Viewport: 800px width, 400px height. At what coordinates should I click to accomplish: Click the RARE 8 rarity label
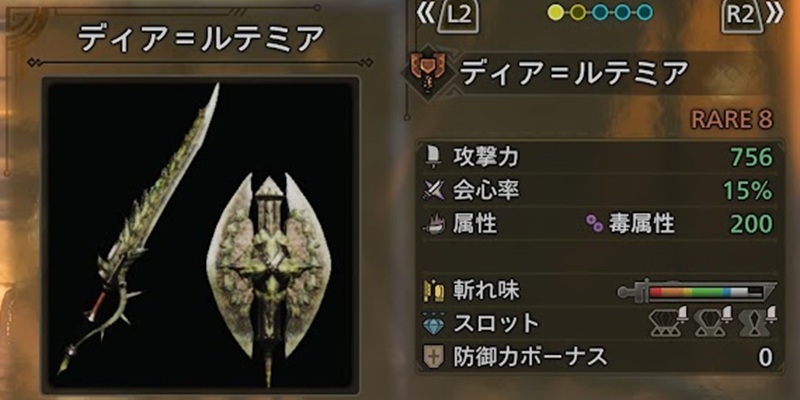click(x=732, y=120)
